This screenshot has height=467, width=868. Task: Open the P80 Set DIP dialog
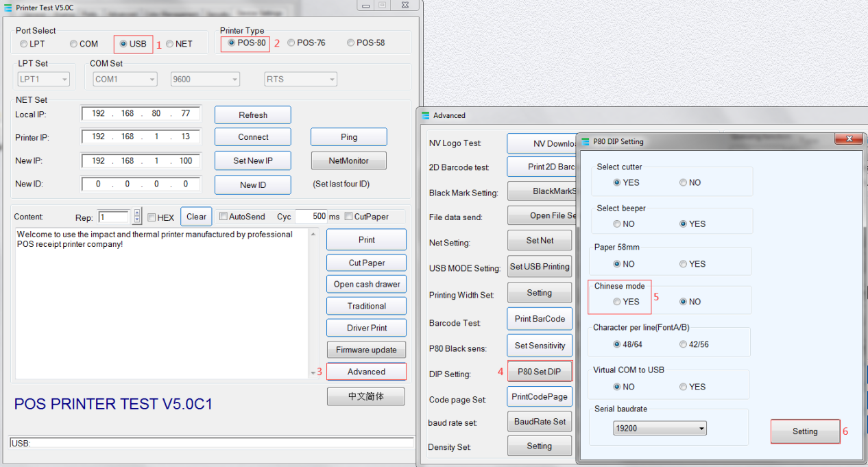point(540,371)
